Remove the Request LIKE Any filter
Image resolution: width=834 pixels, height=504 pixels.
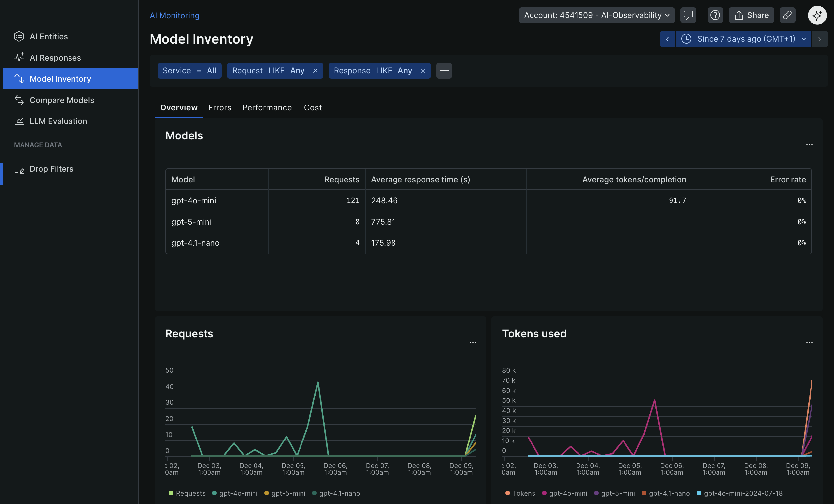[315, 71]
